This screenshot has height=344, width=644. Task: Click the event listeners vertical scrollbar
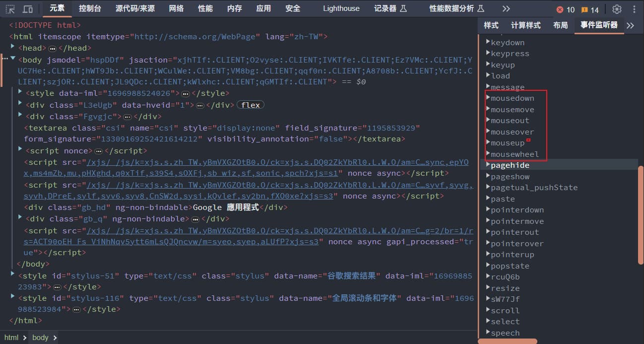tap(641, 248)
